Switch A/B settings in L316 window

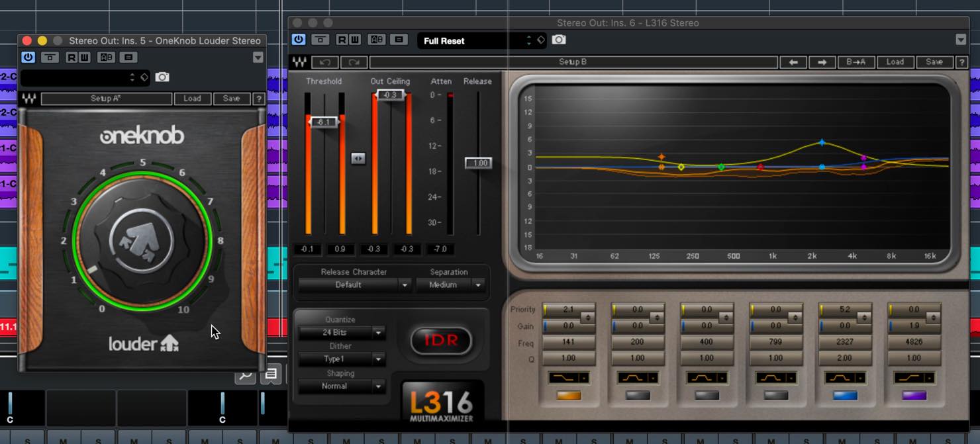377,40
